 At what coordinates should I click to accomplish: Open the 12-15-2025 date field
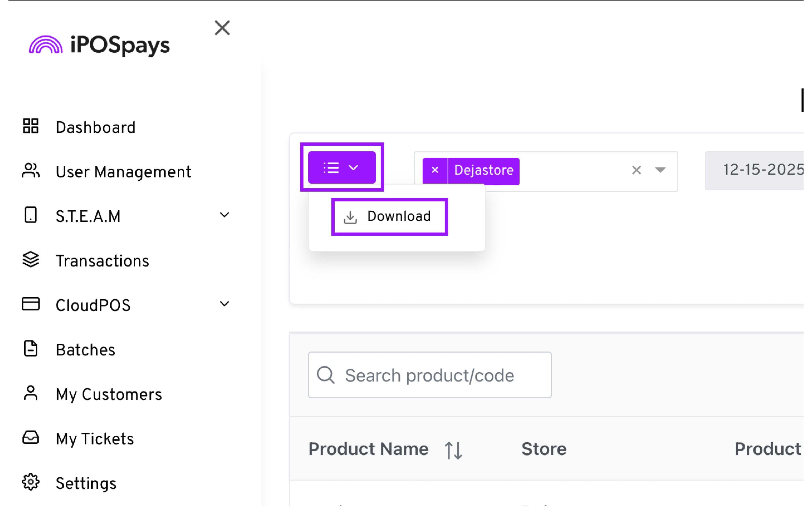point(758,170)
